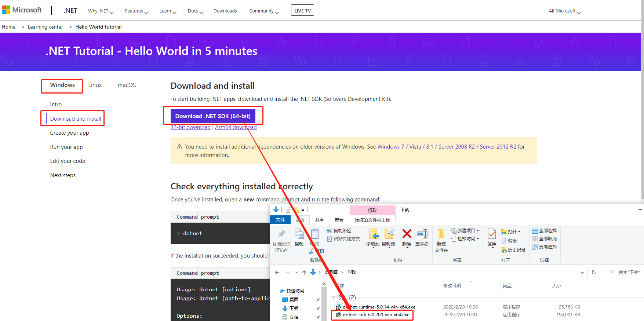Pin to Quick access (固定到快速访问) icon in Explorer
The image size is (644, 321).
point(282,234)
